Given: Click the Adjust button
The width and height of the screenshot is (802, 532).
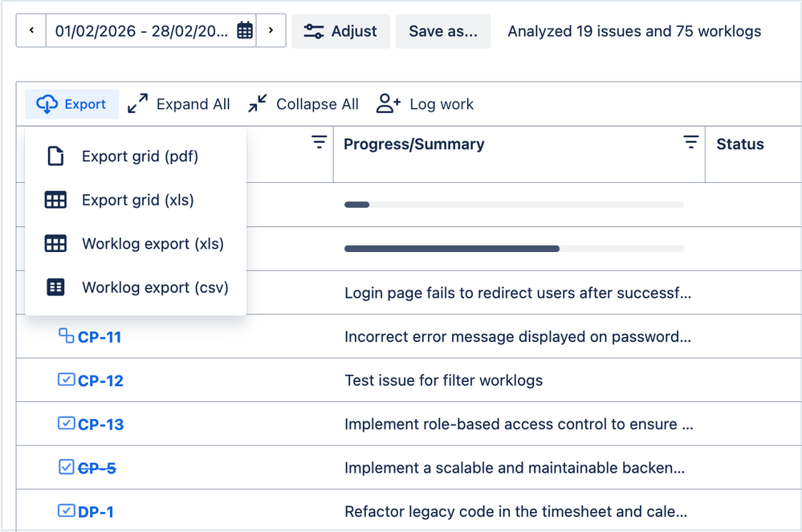Looking at the screenshot, I should pos(340,30).
